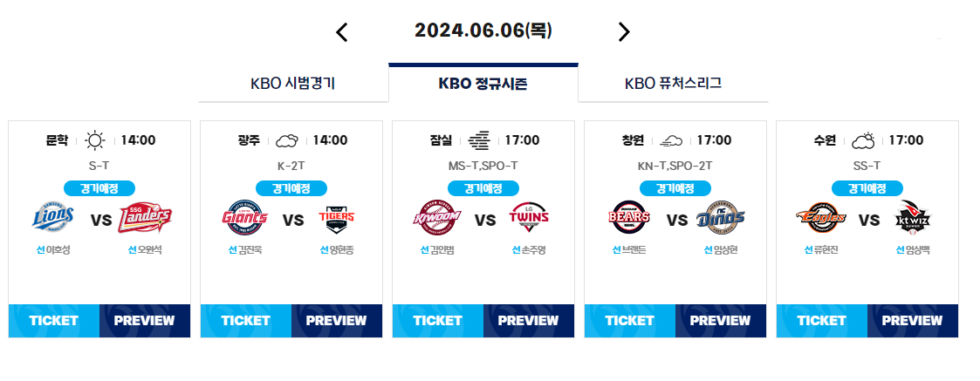Select the Lotte Giants logo

tap(245, 217)
